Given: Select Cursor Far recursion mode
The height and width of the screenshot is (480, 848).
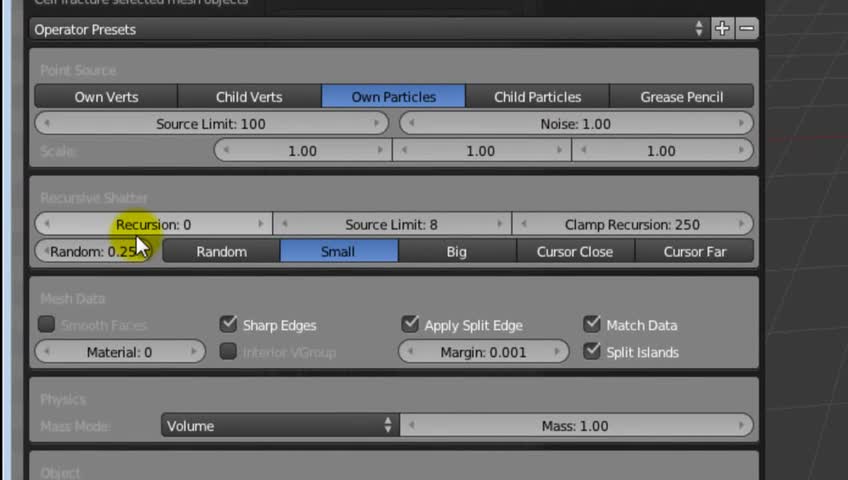Looking at the screenshot, I should coord(694,251).
